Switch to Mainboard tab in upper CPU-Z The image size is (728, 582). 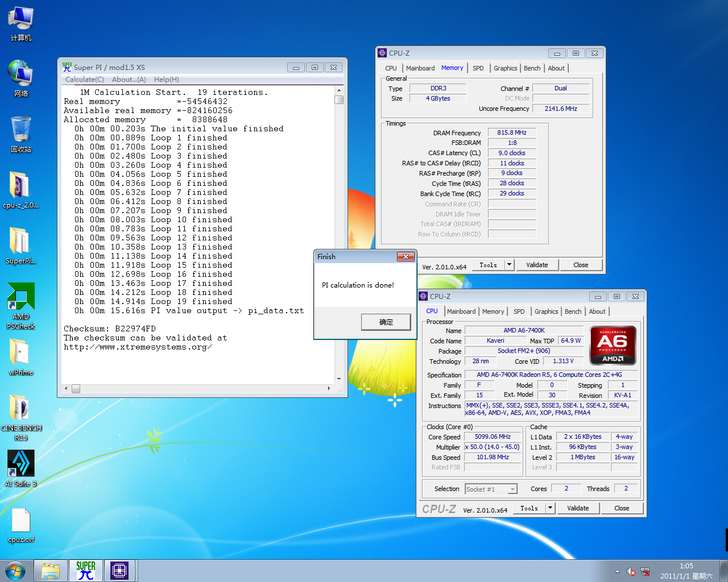pyautogui.click(x=420, y=68)
